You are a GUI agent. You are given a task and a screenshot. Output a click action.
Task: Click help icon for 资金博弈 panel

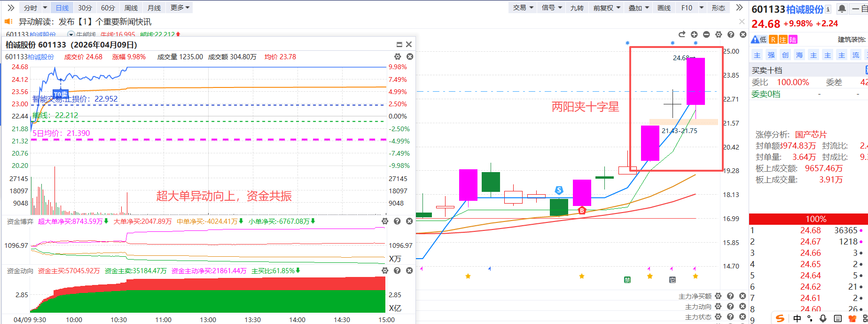(397, 221)
